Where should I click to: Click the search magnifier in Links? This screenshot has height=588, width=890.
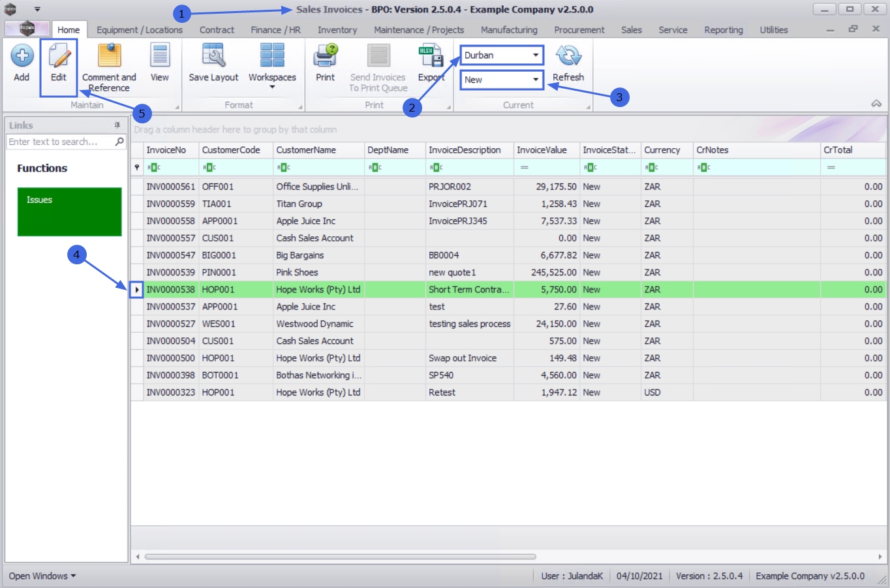[119, 142]
